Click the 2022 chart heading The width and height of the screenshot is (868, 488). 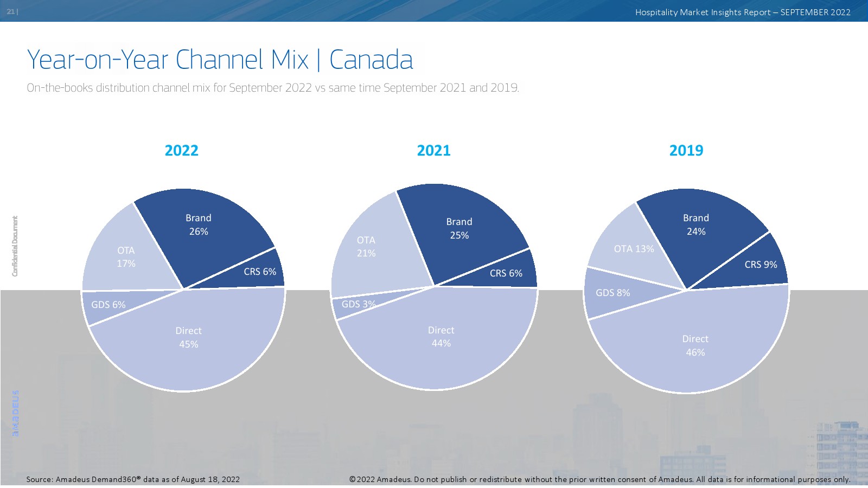click(181, 151)
